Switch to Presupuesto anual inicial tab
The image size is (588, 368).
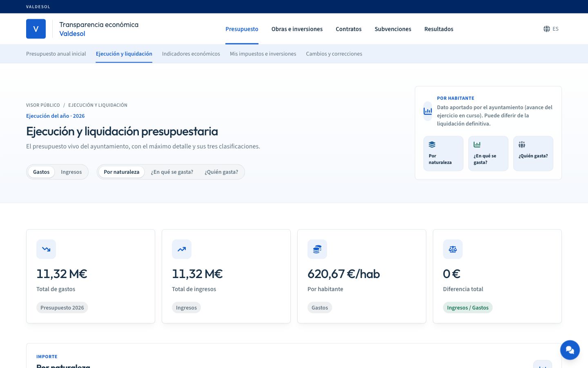[56, 54]
